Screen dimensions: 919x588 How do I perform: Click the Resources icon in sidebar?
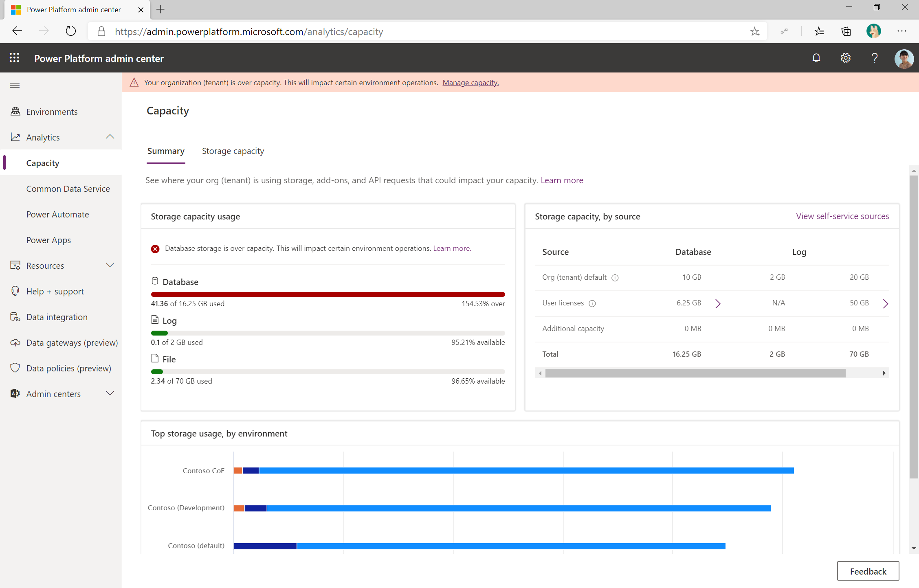15,265
